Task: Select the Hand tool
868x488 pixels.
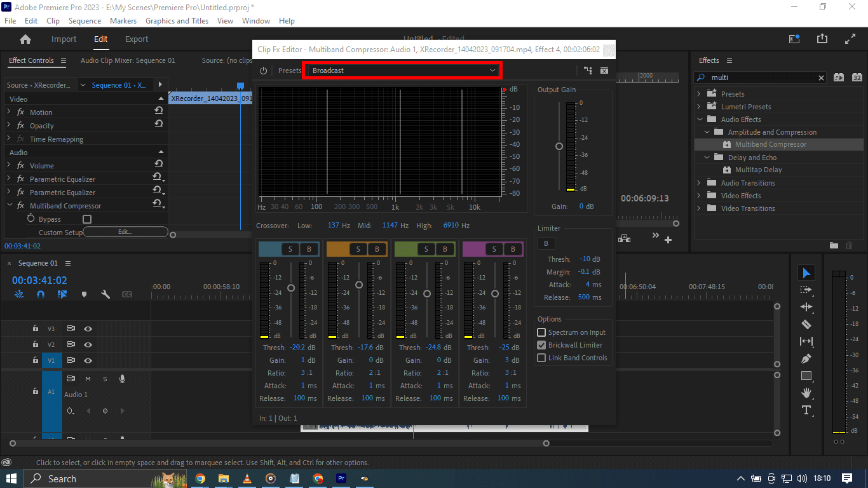Action: coord(806,393)
